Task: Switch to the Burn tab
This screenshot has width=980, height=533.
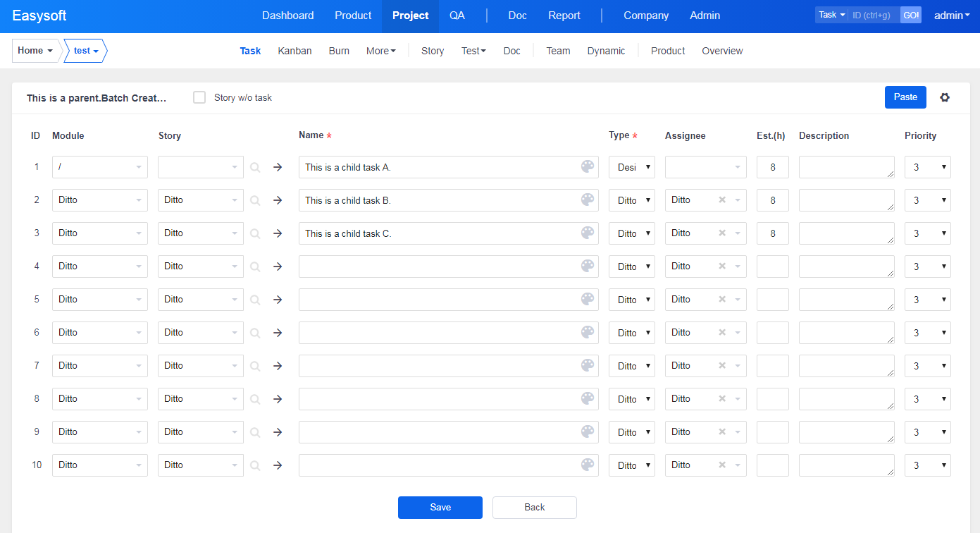Action: tap(339, 51)
